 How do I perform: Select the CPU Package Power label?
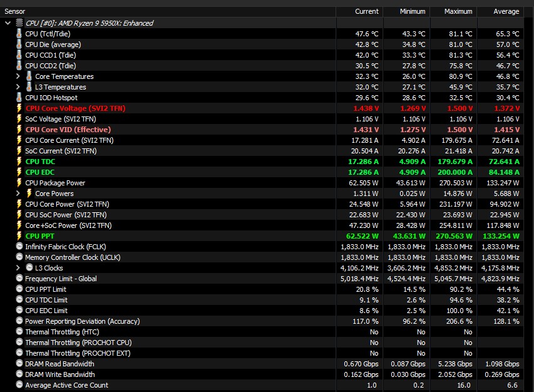tap(55, 183)
